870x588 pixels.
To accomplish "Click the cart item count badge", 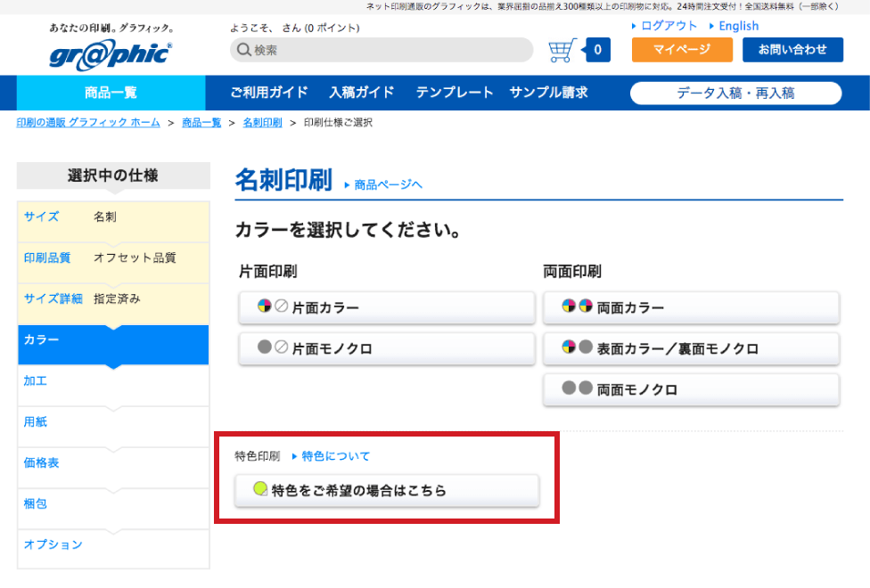I will click(x=597, y=51).
